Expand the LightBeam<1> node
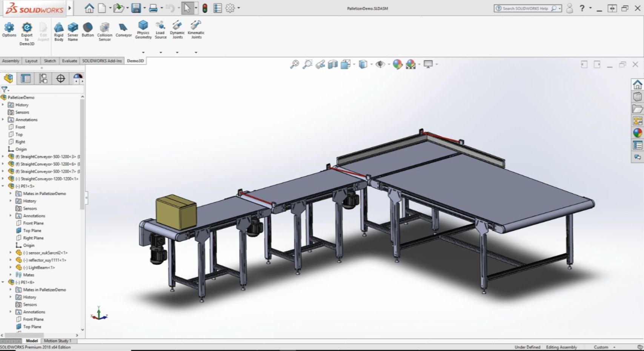Screen dimensions: 644x351 pos(11,268)
